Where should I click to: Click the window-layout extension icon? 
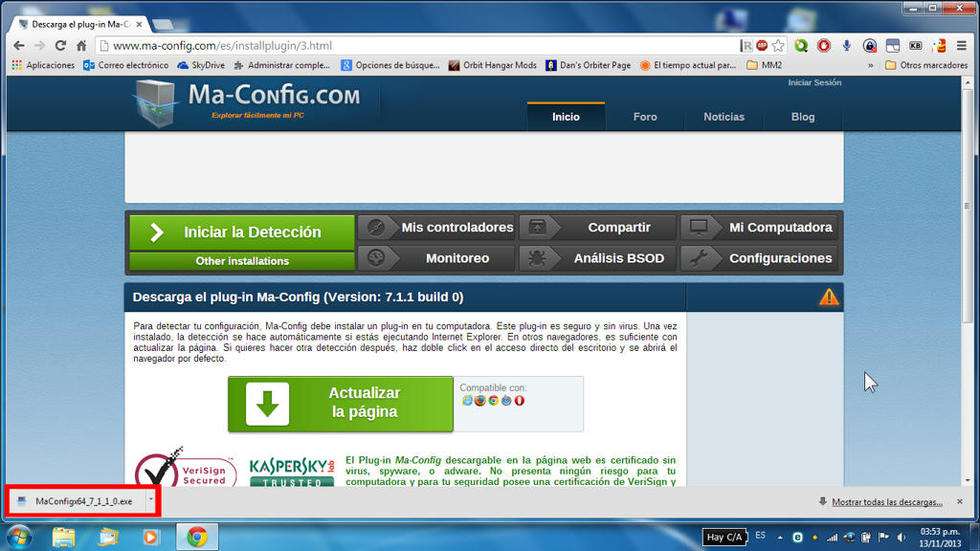tap(893, 46)
